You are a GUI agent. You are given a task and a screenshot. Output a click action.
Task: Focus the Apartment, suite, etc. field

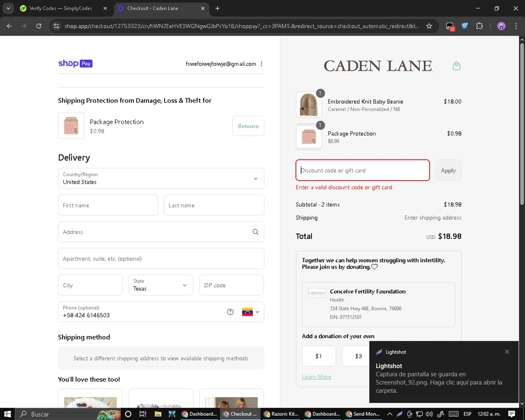[x=161, y=258]
